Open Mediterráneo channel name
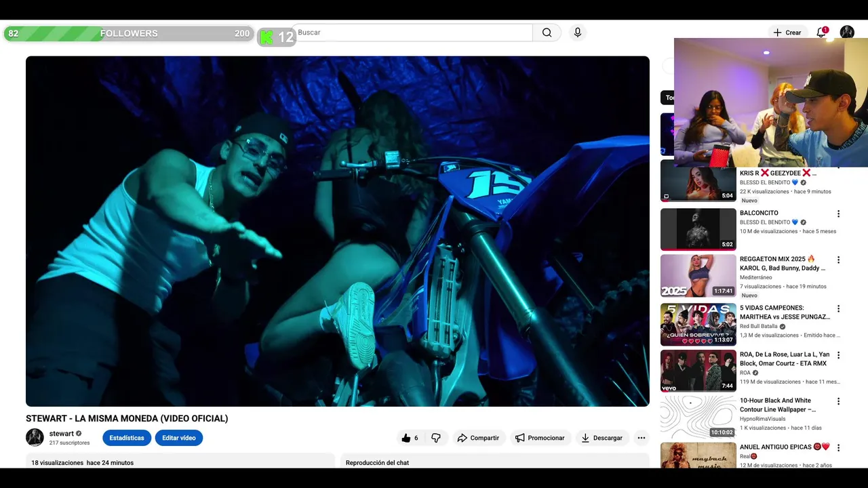 (756, 277)
